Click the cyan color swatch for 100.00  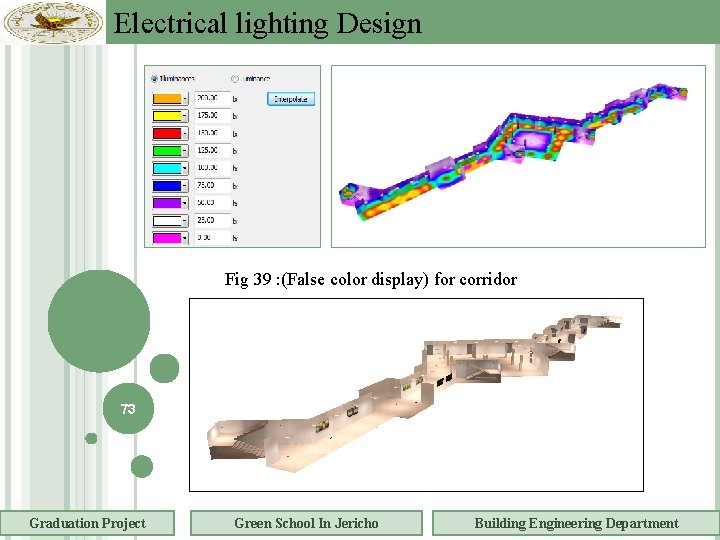pyautogui.click(x=167, y=169)
